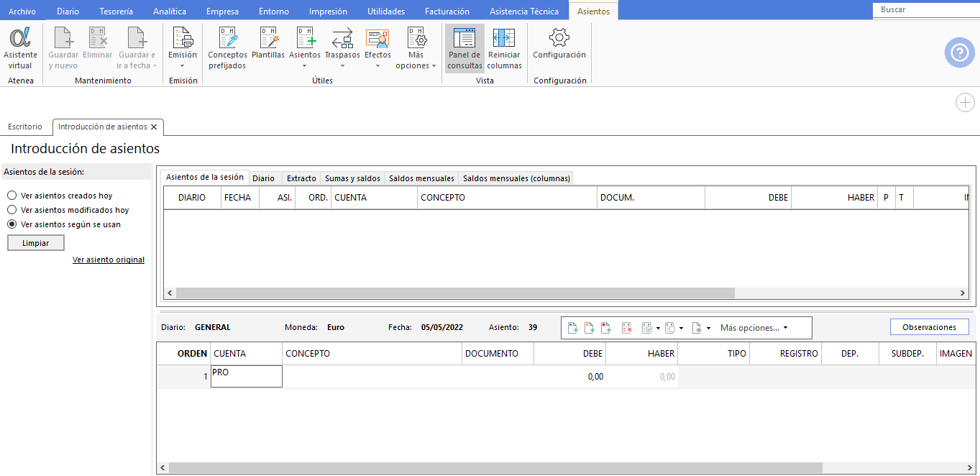Viewport: 980px width, 476px height.
Task: Expand Guardar e ir a fecha dropdown
Action: [x=155, y=65]
